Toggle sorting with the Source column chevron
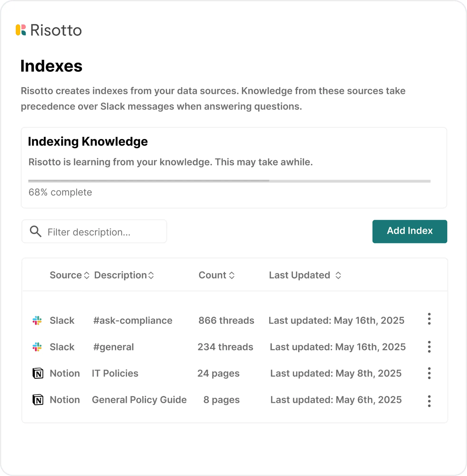Screen dimensions: 467x476 [x=86, y=275]
